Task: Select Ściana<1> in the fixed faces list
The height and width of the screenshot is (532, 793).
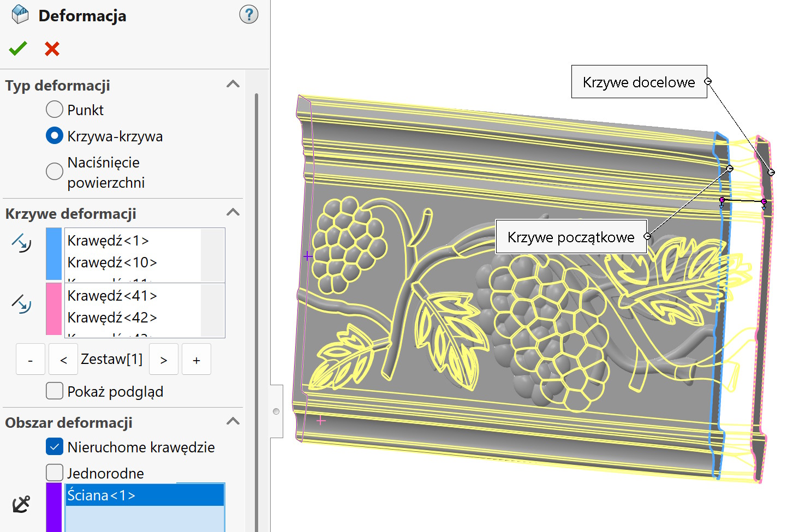Action: tap(145, 495)
